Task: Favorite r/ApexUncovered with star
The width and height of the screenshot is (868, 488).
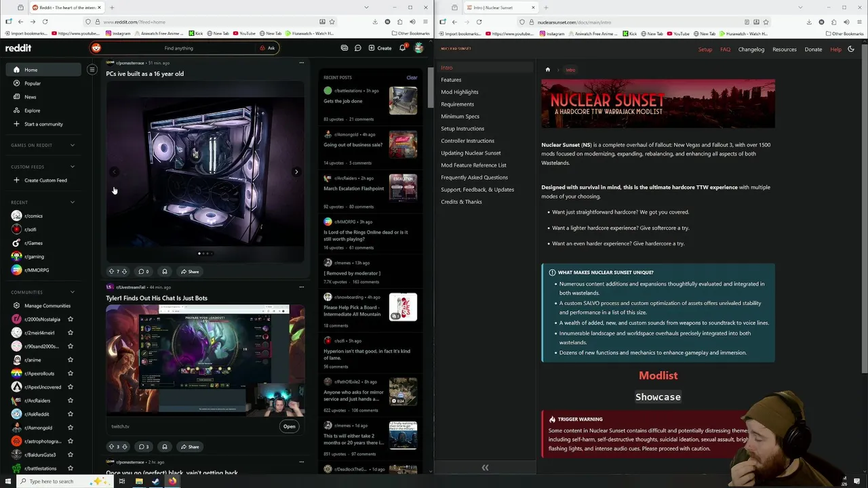Action: pos(71,387)
